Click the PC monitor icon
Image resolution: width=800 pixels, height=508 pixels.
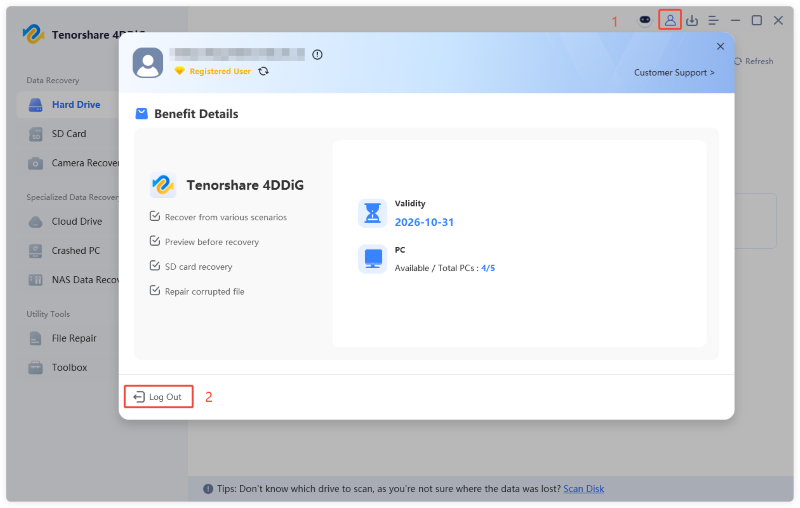point(372,259)
